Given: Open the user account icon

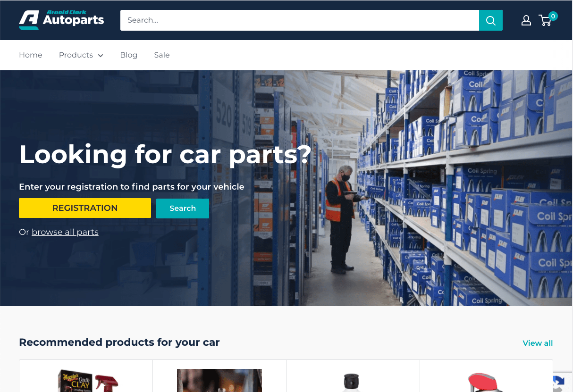Looking at the screenshot, I should 526,20.
